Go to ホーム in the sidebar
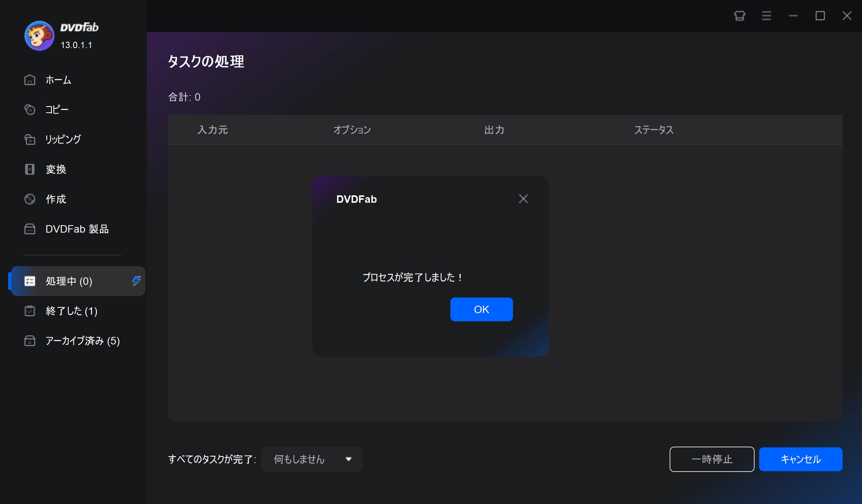 coord(59,80)
